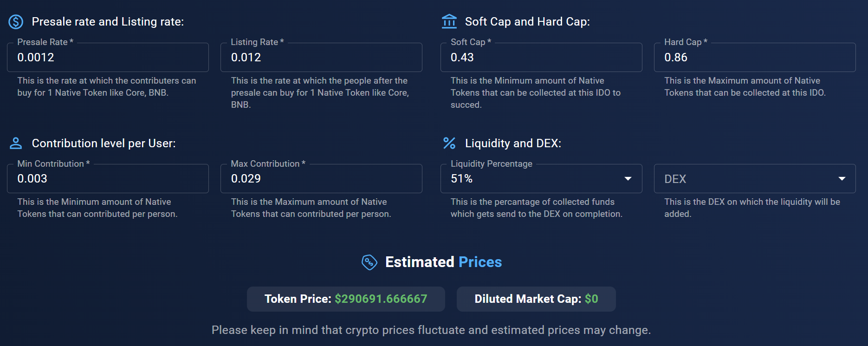Screen dimensions: 868x346
Task: Open the DEX selection dropdown
Action: point(754,178)
